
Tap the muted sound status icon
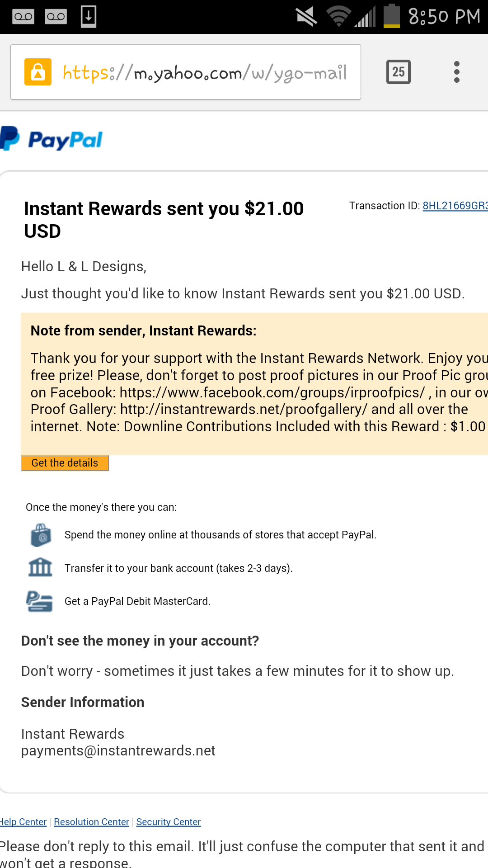pyautogui.click(x=306, y=17)
